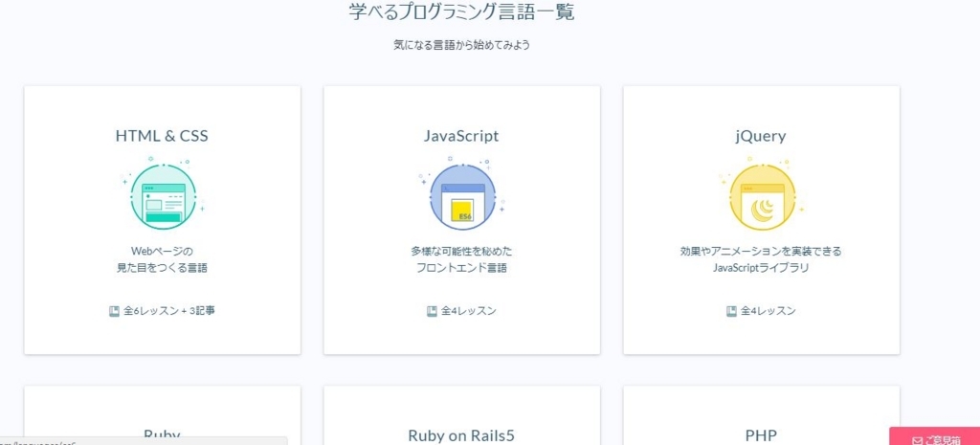Viewport: 980px width, 445px height.
Task: Click JavaScript card's 全4レッスン text
Action: [x=469, y=311]
